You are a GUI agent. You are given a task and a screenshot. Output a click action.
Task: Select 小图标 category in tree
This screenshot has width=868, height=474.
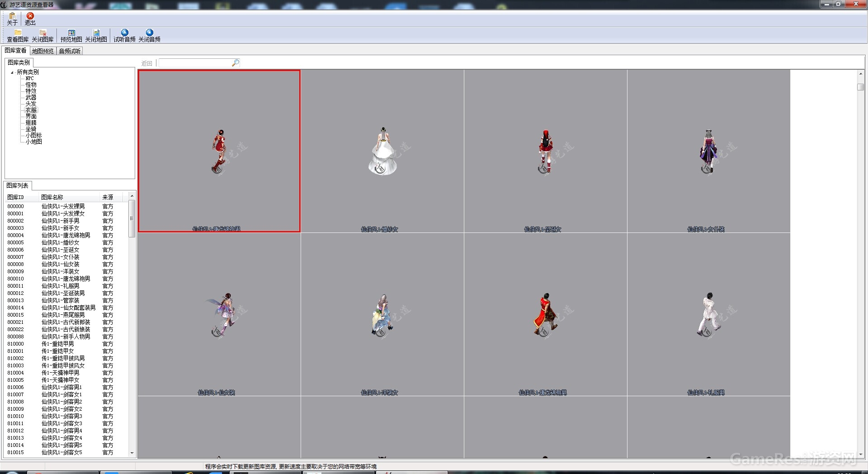[33, 135]
